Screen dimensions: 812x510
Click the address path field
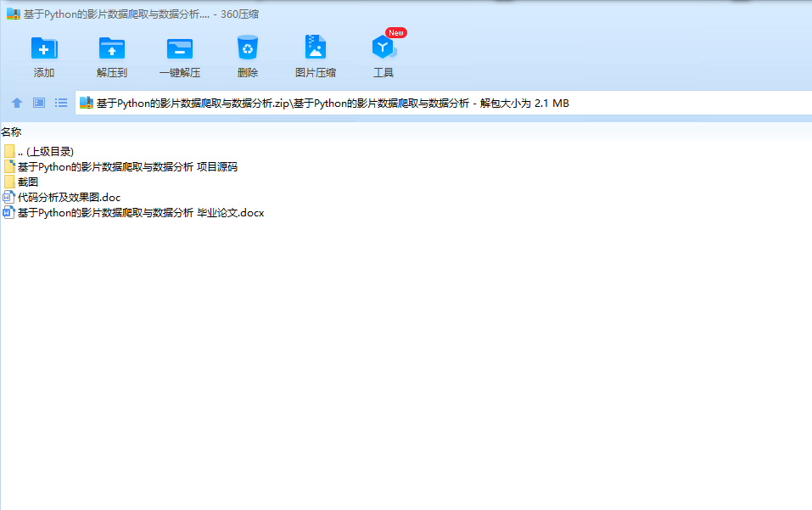point(443,103)
